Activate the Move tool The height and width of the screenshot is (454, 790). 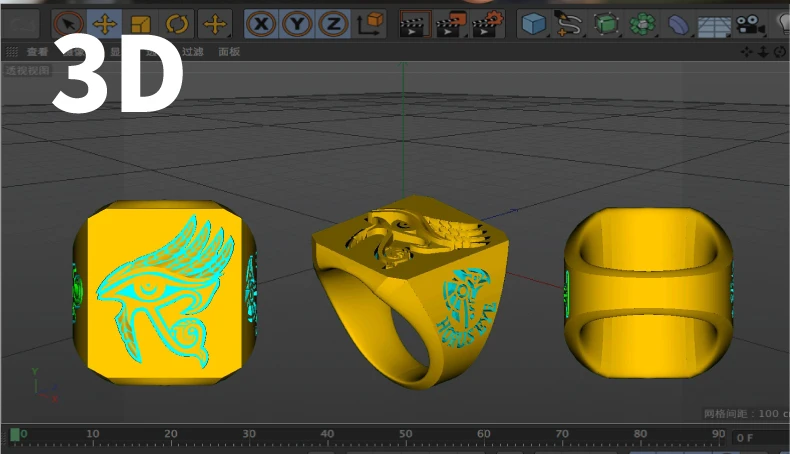tap(104, 24)
